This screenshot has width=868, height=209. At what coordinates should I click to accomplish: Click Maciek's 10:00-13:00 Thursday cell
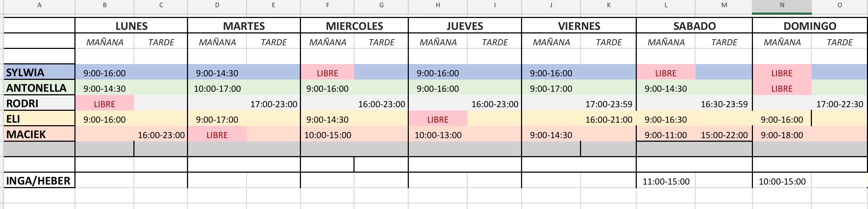(438, 135)
